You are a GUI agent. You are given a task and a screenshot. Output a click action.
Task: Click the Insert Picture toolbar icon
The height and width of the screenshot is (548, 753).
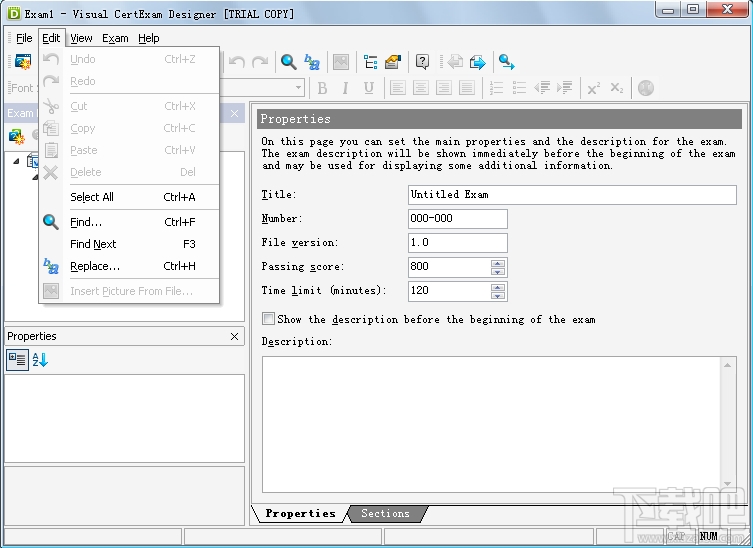pyautogui.click(x=340, y=62)
